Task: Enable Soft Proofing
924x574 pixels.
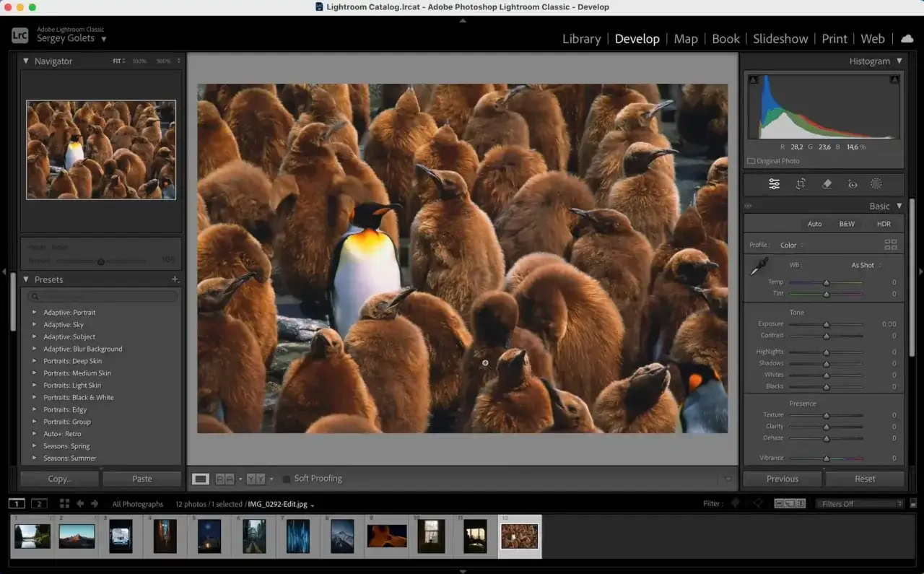Action: click(286, 478)
